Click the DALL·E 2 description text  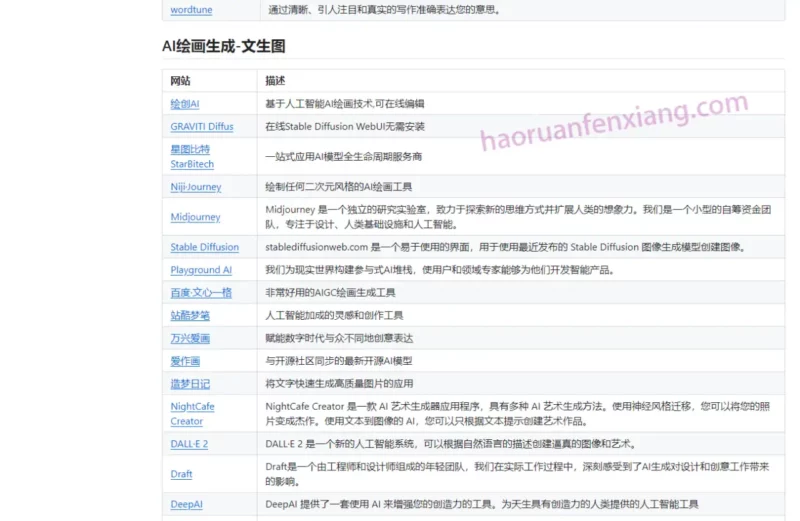tap(451, 444)
